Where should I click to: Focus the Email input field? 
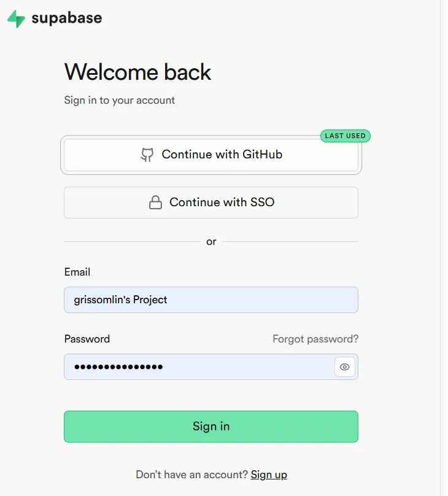[211, 300]
